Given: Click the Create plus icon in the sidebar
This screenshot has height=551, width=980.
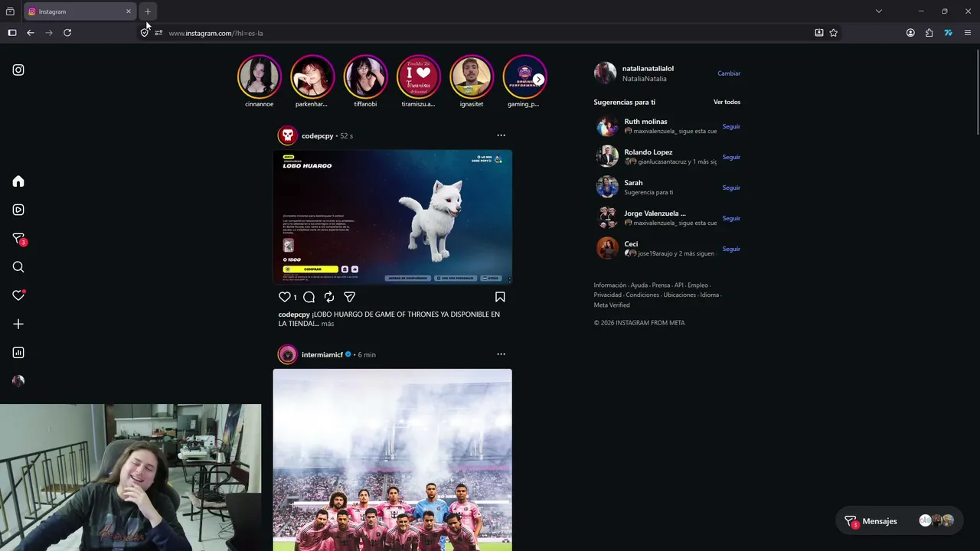Looking at the screenshot, I should point(18,324).
